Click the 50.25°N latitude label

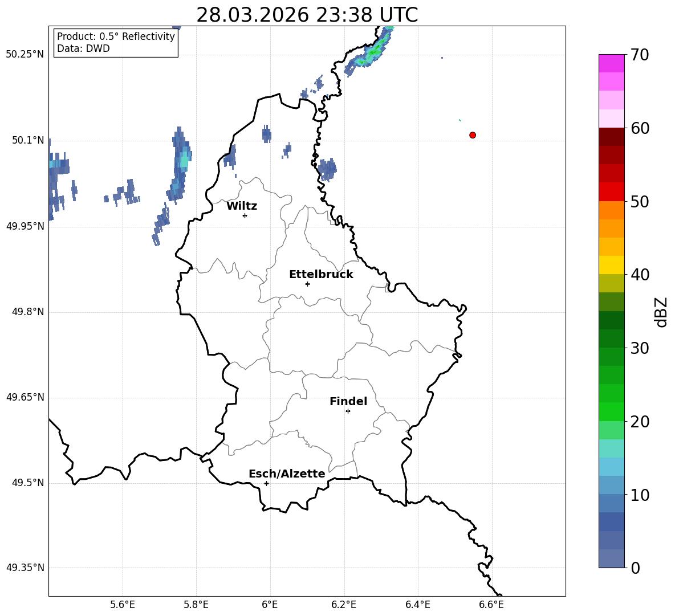25,55
